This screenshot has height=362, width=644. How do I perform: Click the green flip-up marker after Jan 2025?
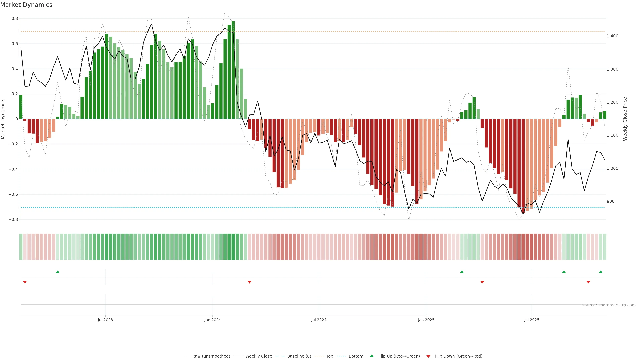tap(462, 272)
